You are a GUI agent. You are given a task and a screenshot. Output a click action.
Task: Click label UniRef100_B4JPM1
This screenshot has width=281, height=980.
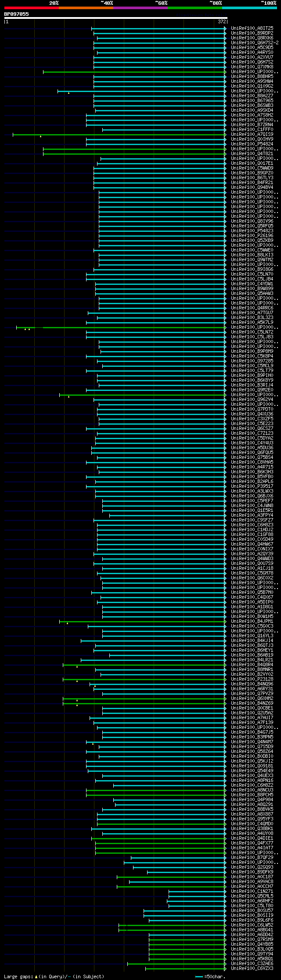(252, 621)
